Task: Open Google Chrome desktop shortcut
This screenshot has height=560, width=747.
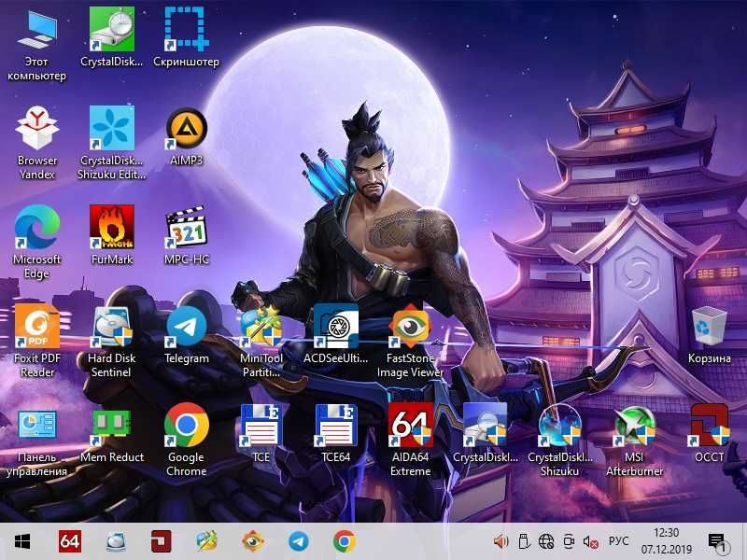Action: point(186,439)
